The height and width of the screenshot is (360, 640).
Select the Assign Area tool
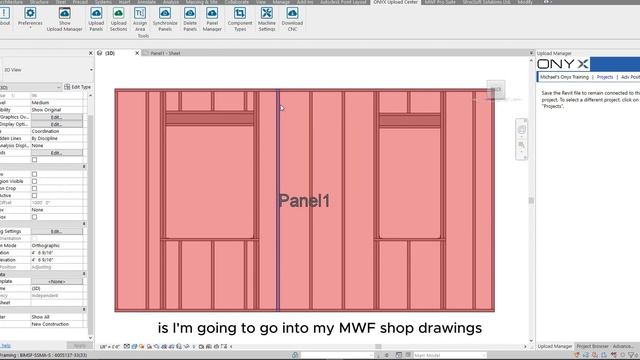point(140,19)
